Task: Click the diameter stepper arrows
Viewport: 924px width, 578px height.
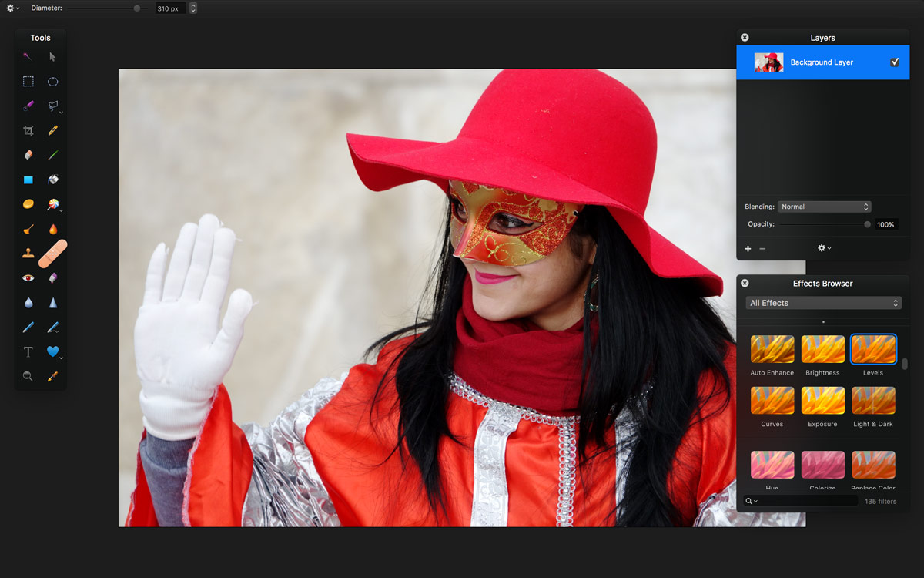Action: pos(193,8)
